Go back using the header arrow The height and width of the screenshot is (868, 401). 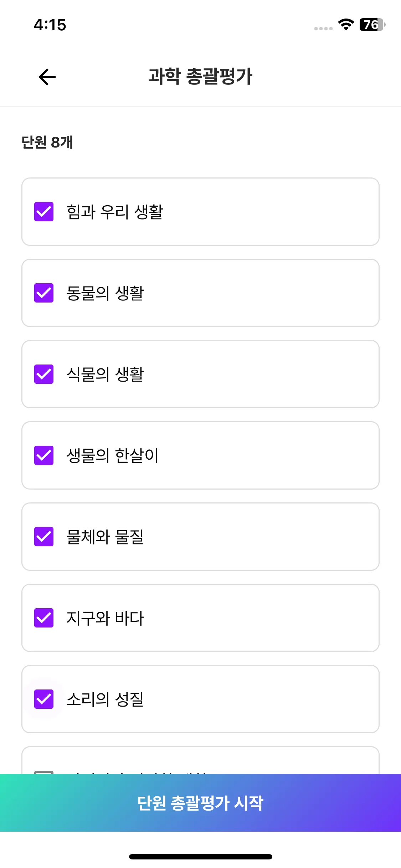(47, 77)
